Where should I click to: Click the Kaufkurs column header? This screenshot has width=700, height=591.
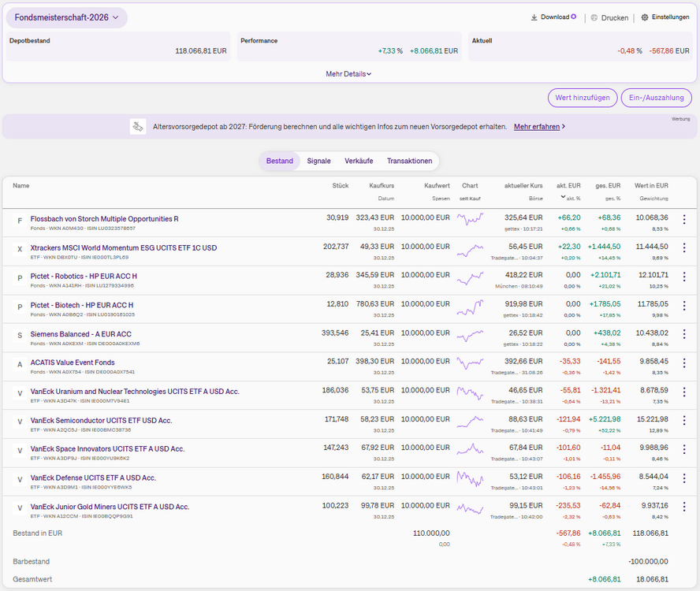[x=382, y=186]
